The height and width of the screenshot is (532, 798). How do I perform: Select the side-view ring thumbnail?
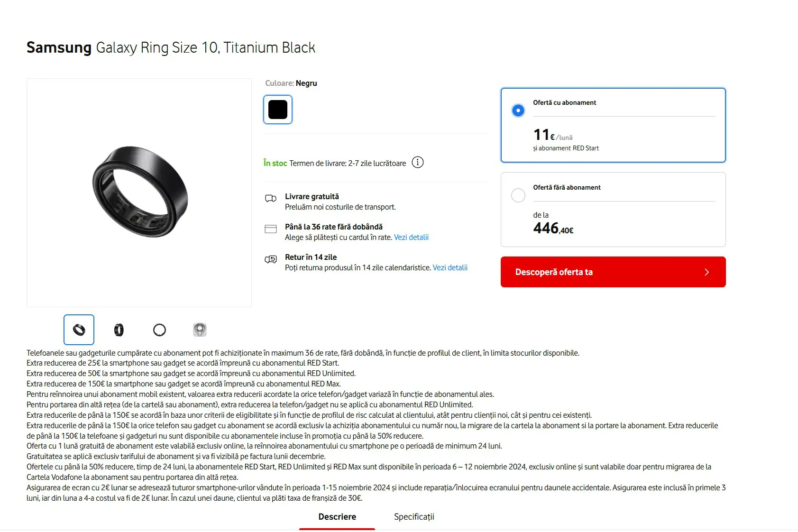[119, 330]
